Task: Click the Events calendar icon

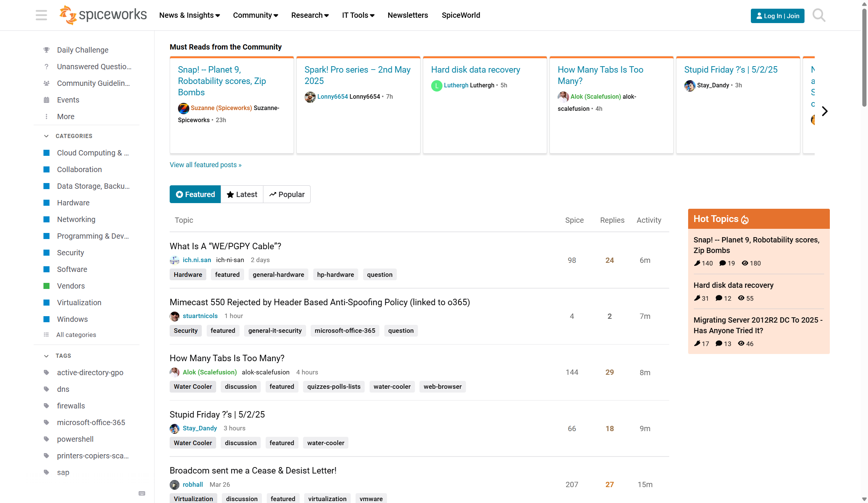Action: (x=46, y=100)
